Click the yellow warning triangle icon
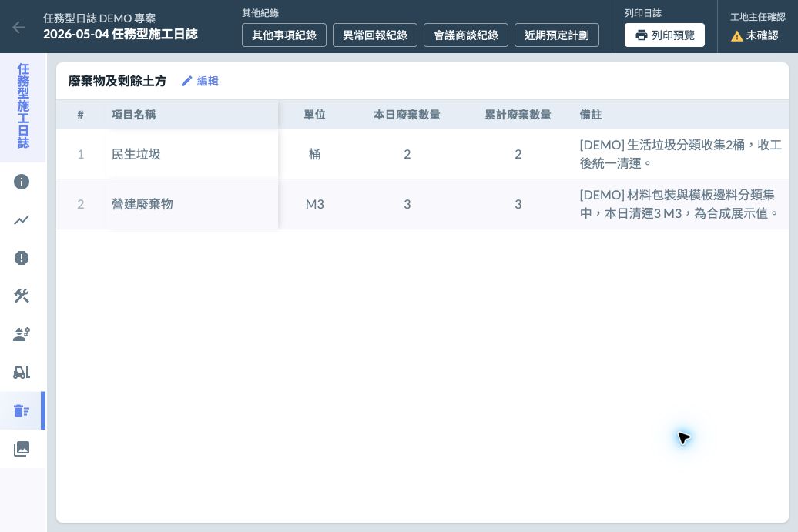This screenshot has height=532, width=798. 736,36
